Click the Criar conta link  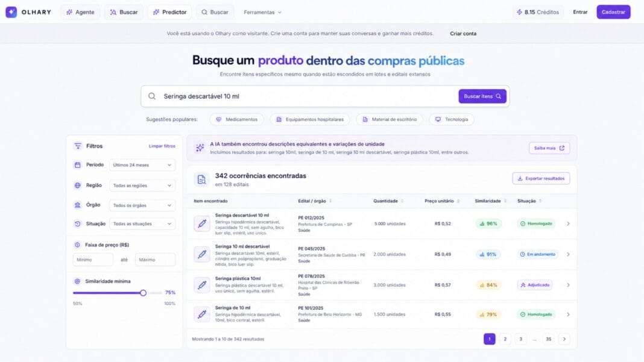463,34
